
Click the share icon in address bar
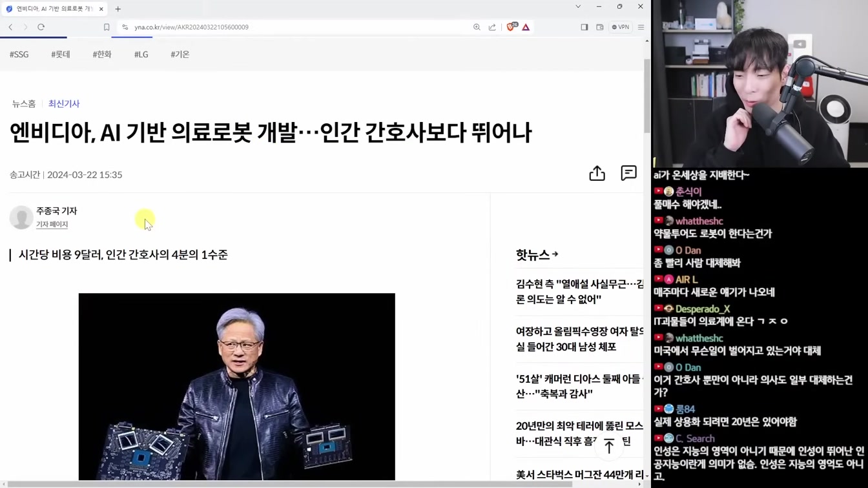click(x=493, y=27)
